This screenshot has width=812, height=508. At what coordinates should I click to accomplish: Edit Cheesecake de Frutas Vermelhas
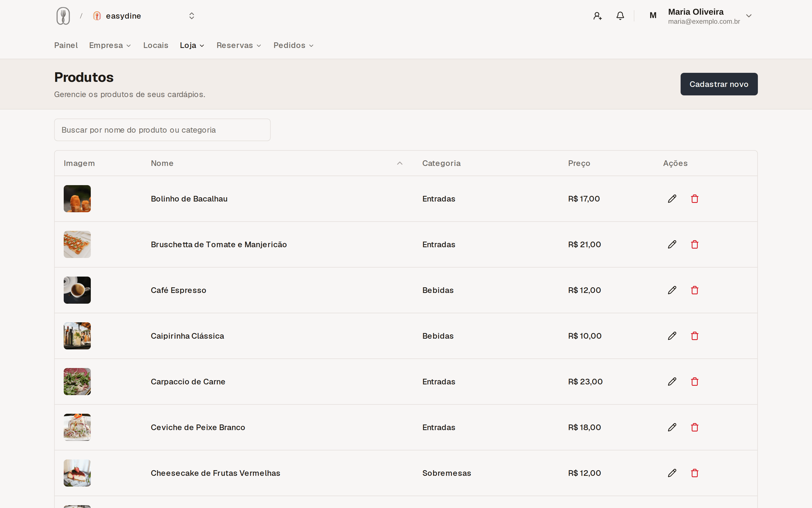point(672,473)
